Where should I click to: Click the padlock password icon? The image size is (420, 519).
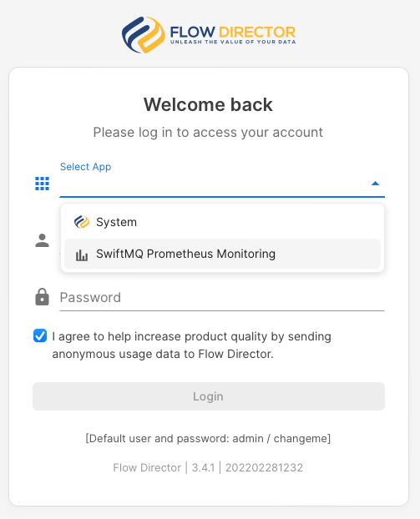click(x=42, y=297)
